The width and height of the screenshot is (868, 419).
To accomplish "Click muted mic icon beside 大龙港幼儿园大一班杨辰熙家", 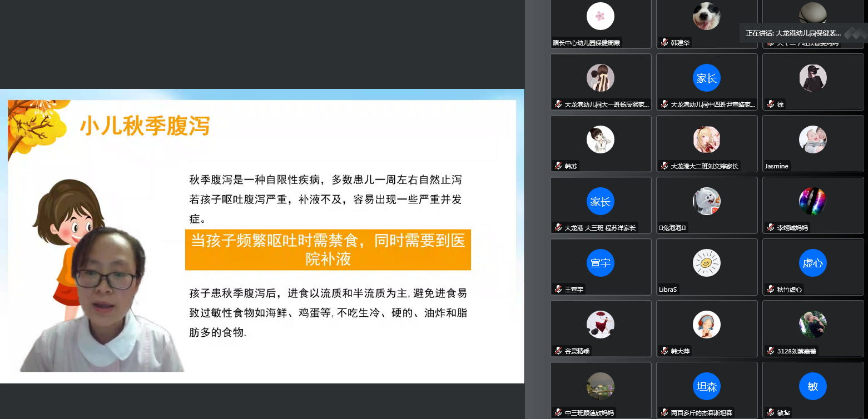I will [558, 104].
